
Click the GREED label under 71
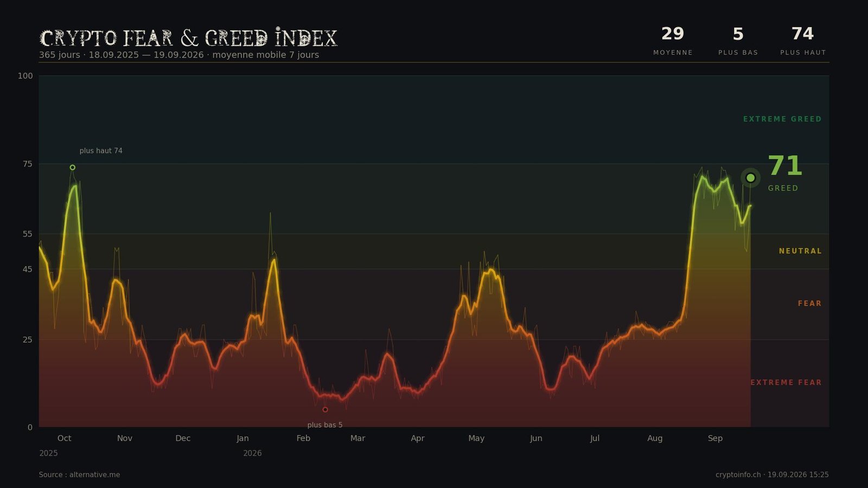(783, 188)
